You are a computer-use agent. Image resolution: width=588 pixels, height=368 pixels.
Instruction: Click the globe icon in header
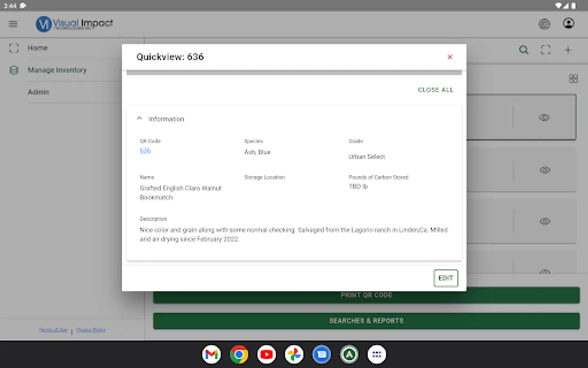pyautogui.click(x=544, y=24)
